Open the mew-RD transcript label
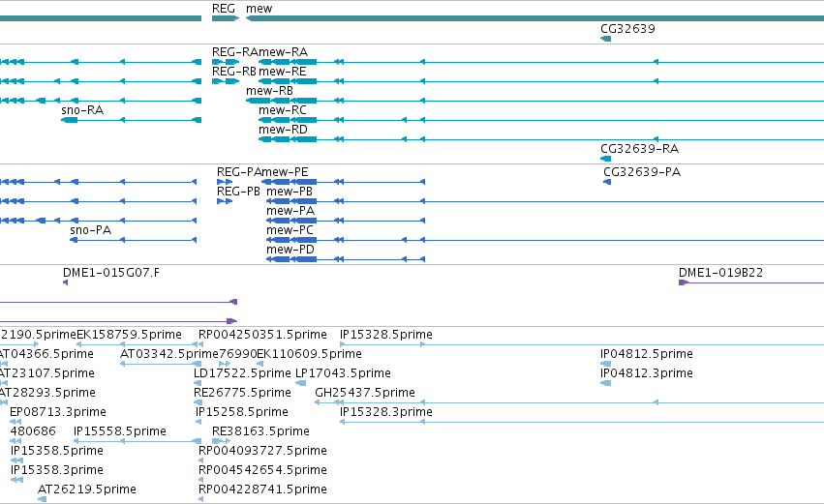 [284, 130]
